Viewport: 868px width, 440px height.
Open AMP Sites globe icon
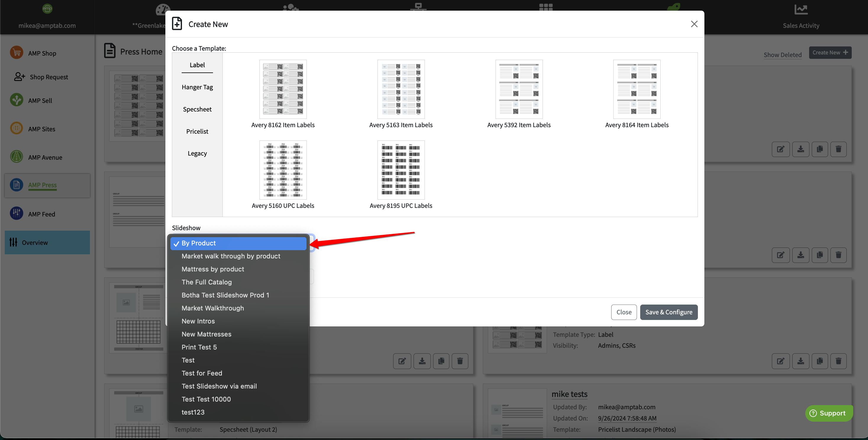pos(16,128)
